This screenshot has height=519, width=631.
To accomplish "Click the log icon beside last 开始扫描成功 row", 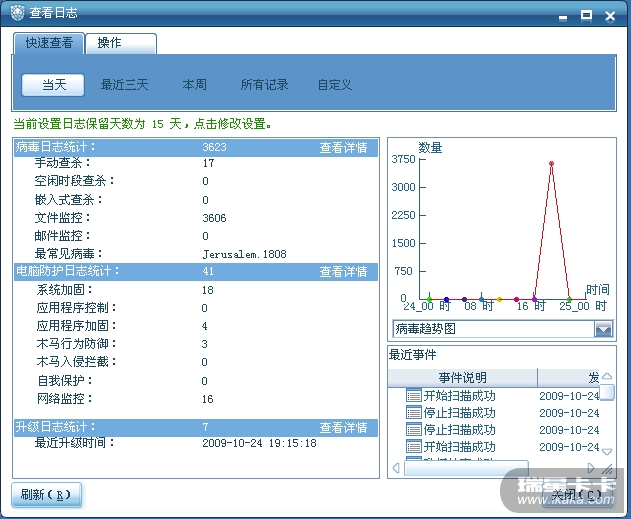I will tap(413, 447).
